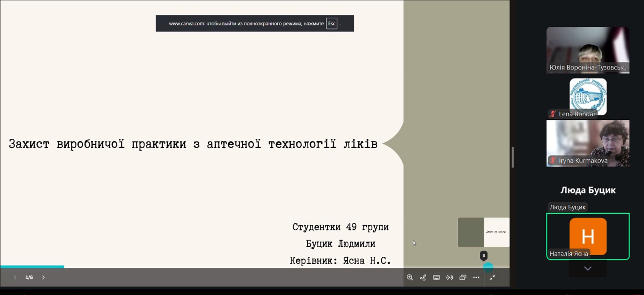Select Юлія Вороніна-Тузовськ video tile
The height and width of the screenshot is (295, 644).
[x=588, y=50]
